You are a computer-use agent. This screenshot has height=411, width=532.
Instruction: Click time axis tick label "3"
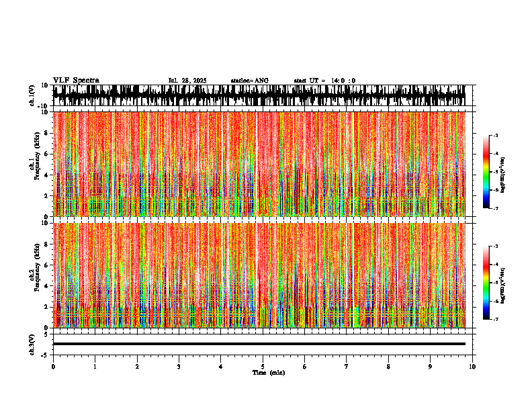pyautogui.click(x=179, y=367)
